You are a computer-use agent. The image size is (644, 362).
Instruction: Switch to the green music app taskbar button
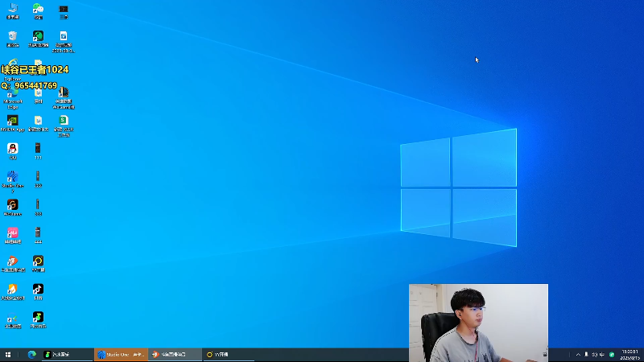pyautogui.click(x=68, y=355)
